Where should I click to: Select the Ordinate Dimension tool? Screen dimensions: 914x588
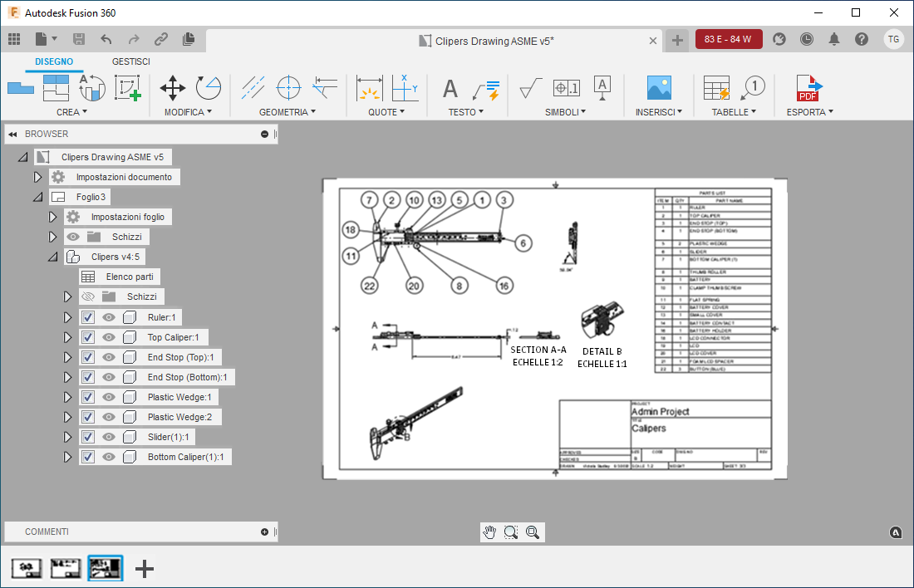[x=405, y=88]
